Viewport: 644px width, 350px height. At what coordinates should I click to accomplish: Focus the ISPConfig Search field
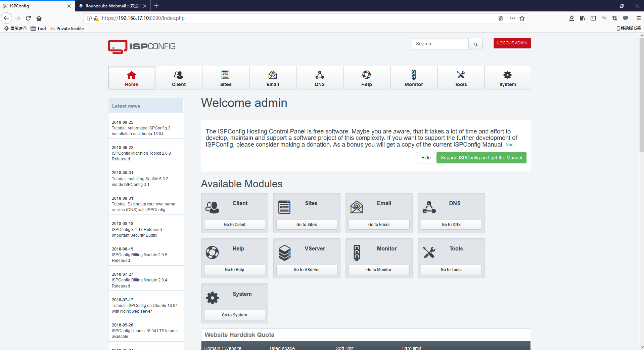click(x=440, y=44)
